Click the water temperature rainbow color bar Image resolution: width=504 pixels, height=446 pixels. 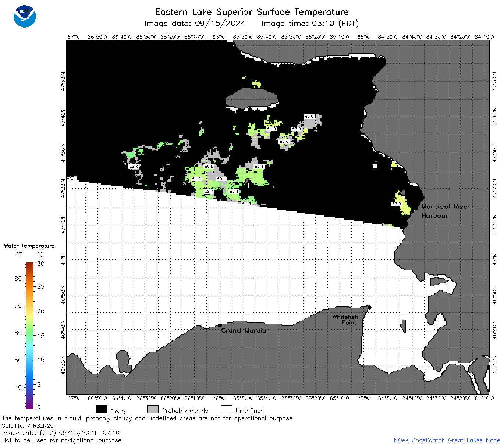[30, 335]
